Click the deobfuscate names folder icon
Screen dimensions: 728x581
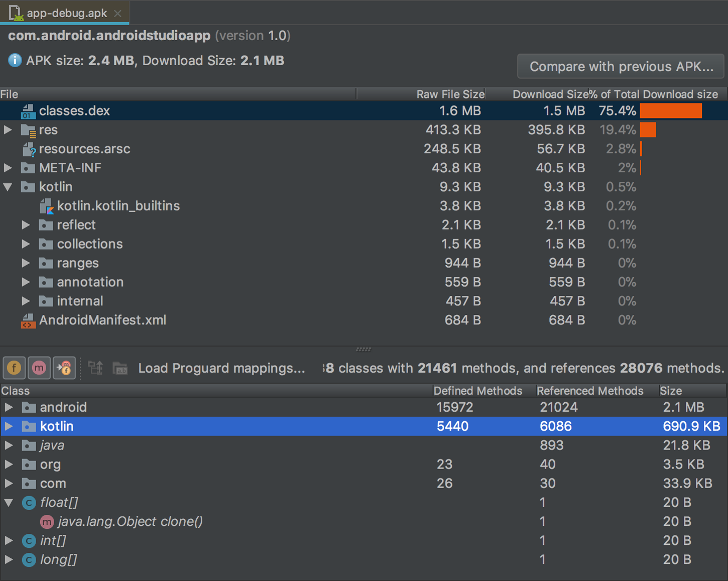click(x=120, y=368)
